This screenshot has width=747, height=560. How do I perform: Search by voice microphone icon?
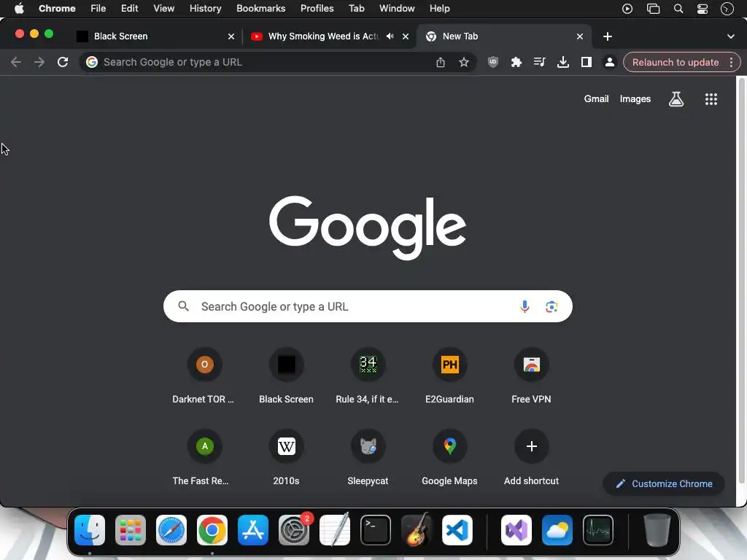(x=525, y=306)
